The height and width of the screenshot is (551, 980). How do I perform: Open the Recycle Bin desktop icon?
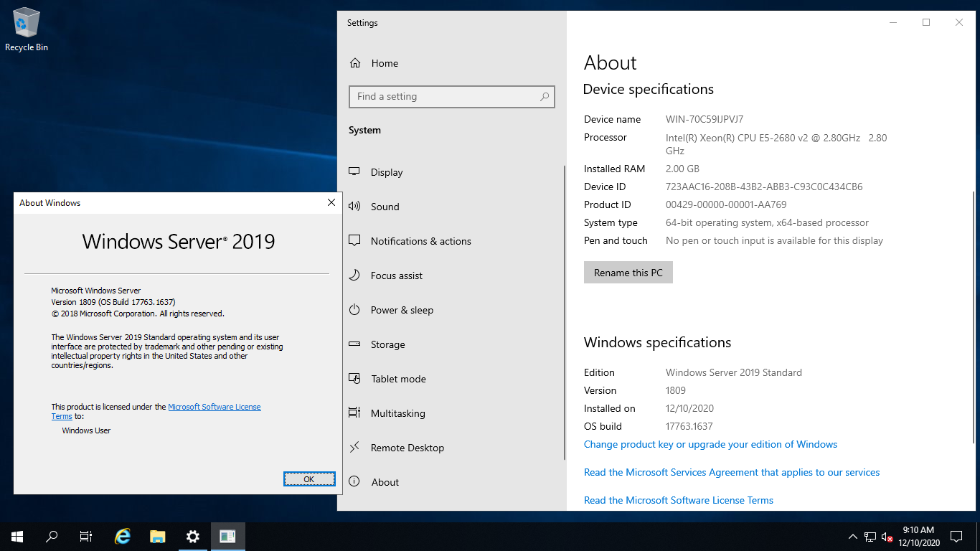[x=27, y=30]
